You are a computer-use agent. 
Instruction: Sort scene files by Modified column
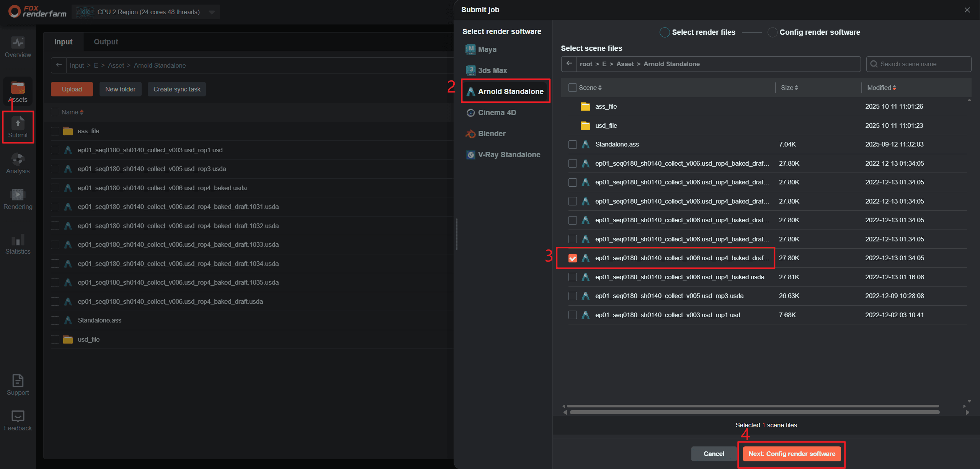[x=881, y=88]
